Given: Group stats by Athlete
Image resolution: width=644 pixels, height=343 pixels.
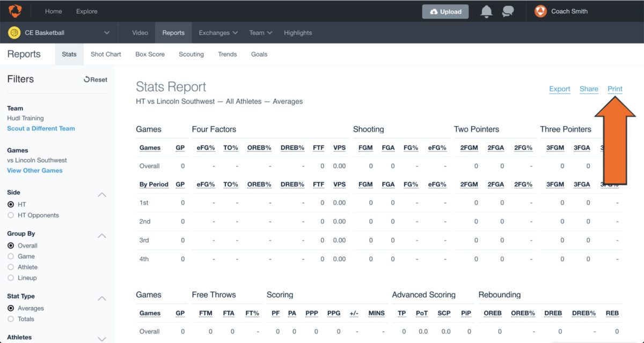Looking at the screenshot, I should (x=11, y=267).
